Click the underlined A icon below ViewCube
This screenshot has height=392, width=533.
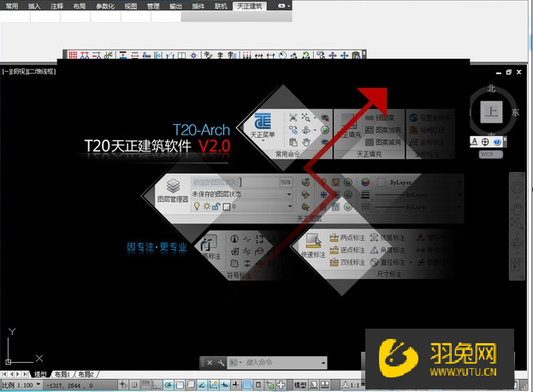(475, 141)
